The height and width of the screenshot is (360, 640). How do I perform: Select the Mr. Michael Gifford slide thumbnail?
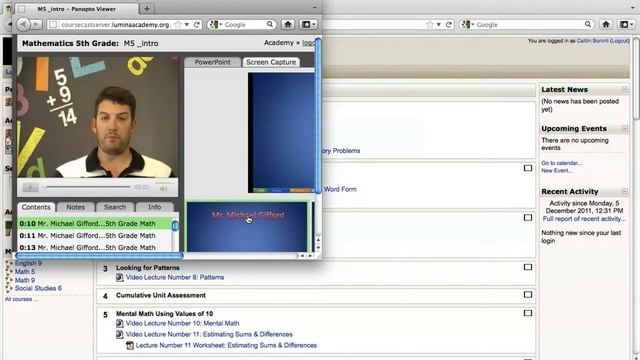pyautogui.click(x=247, y=227)
